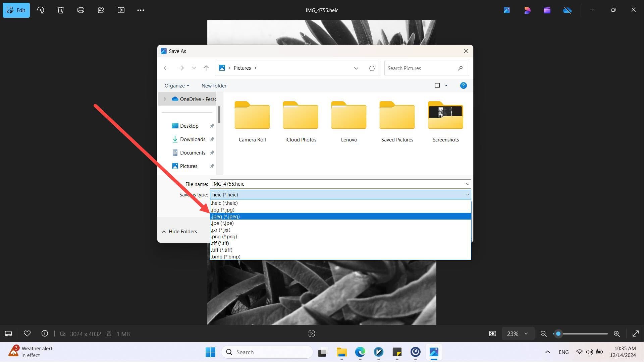This screenshot has width=644, height=362.
Task: Click the New folder button
Action: click(x=214, y=85)
